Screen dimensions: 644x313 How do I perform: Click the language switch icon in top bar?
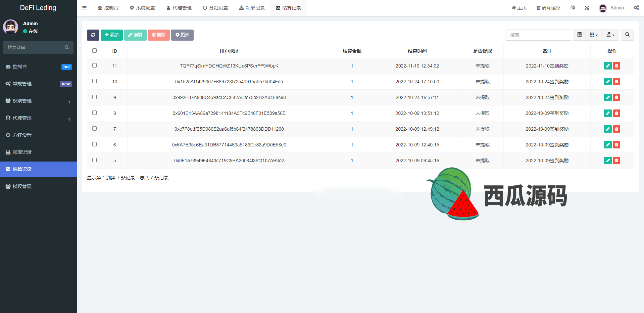573,8
